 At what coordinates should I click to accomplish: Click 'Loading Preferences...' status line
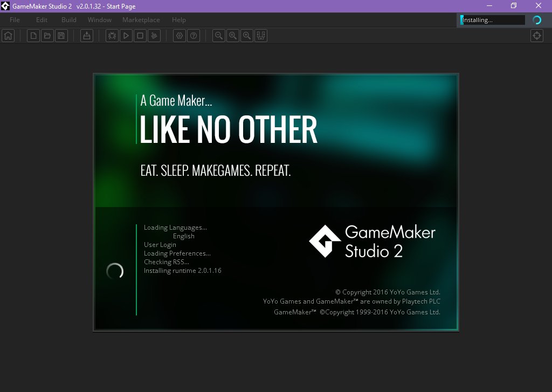point(177,253)
